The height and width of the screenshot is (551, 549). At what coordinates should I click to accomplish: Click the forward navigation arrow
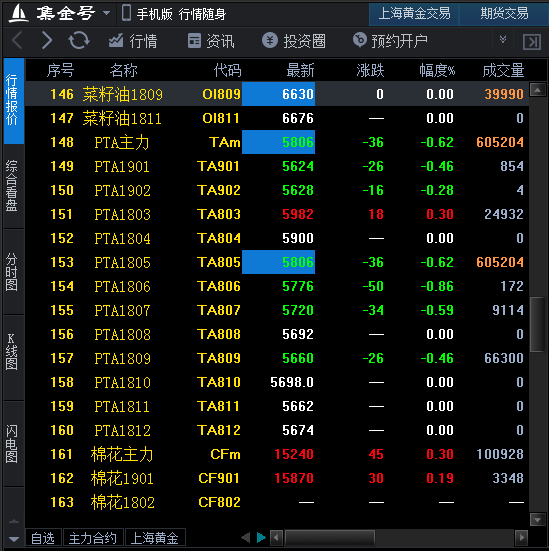(47, 40)
